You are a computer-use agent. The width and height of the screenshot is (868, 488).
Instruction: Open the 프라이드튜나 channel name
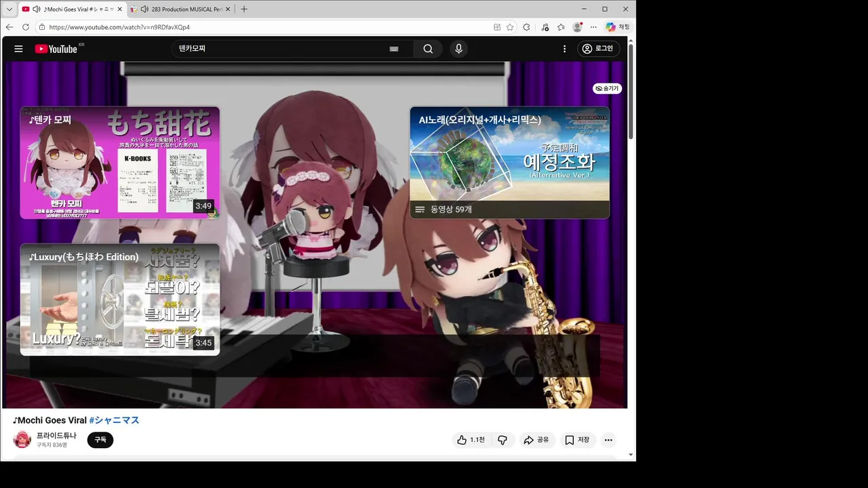[56, 436]
